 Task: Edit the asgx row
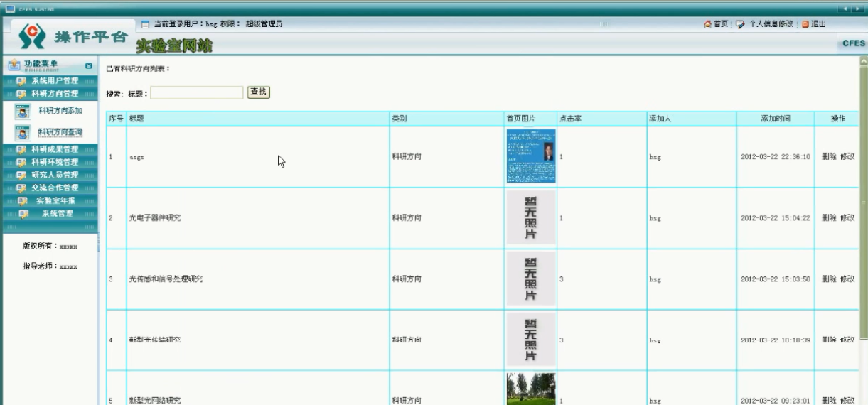[847, 157]
